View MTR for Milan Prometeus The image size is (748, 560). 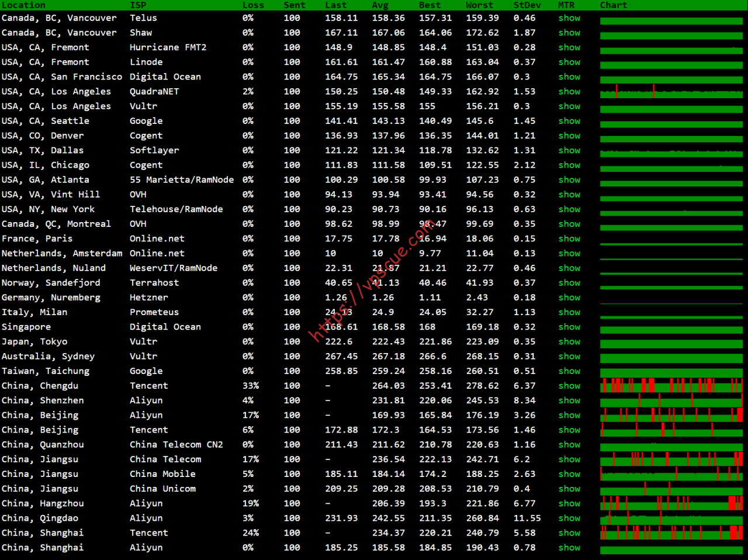pos(569,312)
